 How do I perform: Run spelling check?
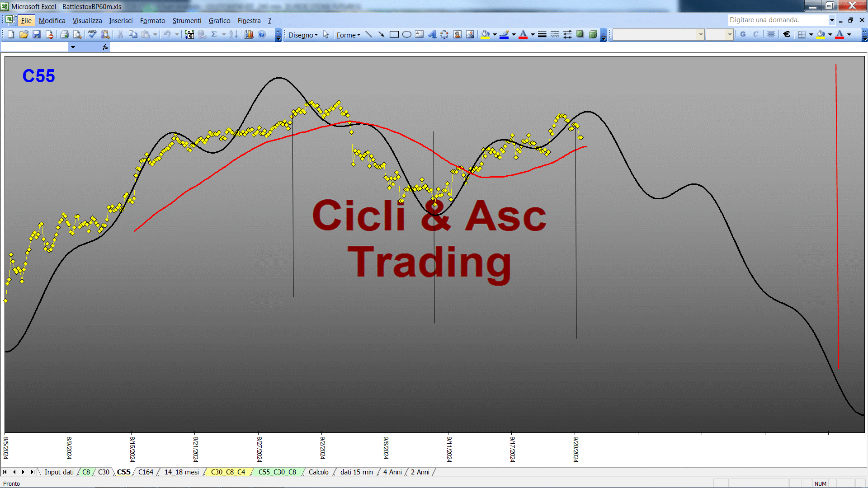click(92, 34)
